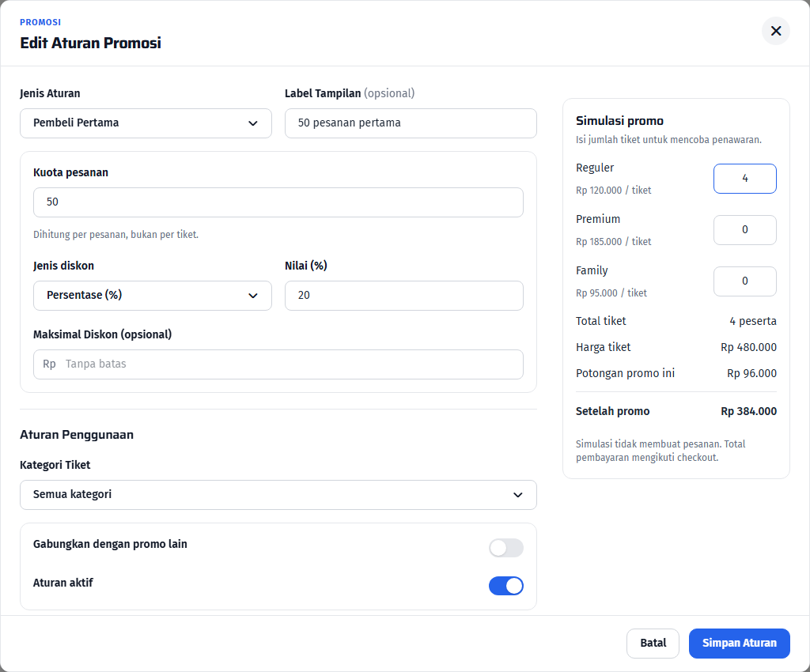Click the 'Aturan Penggunaan' section heading
Viewport: 810px width, 672px height.
[x=77, y=435]
